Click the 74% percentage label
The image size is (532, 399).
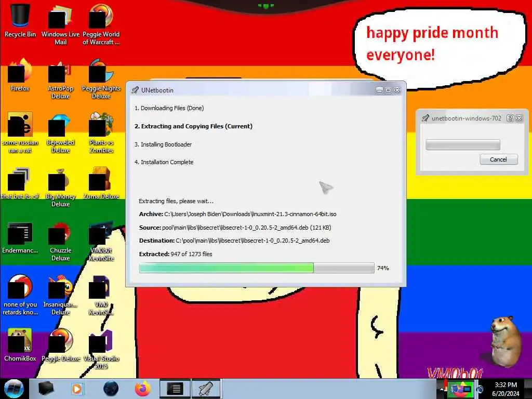coord(383,268)
